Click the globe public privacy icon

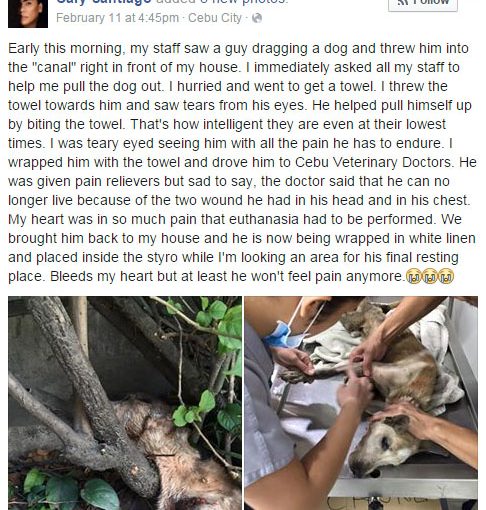[x=257, y=18]
